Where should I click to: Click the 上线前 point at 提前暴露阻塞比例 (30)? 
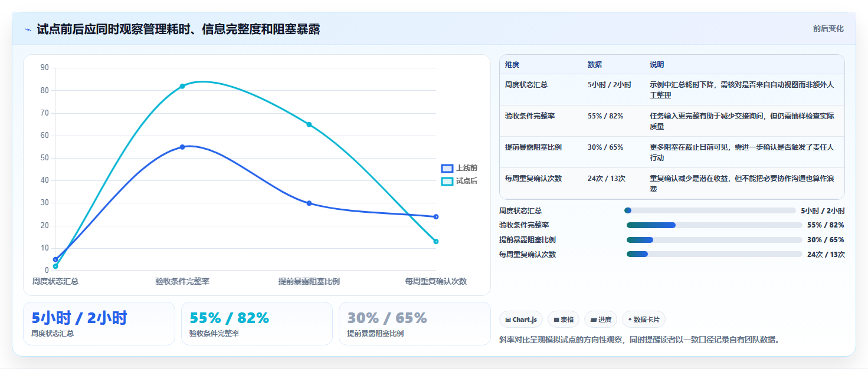[x=309, y=203]
